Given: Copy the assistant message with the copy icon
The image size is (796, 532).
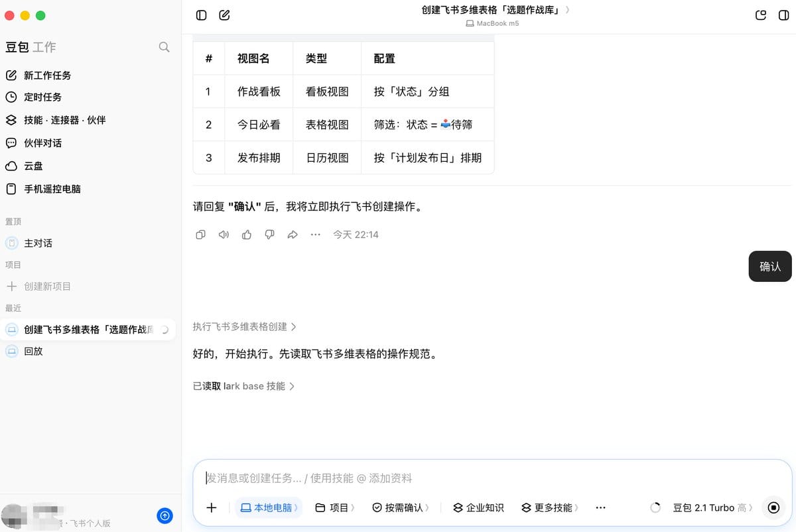Looking at the screenshot, I should coord(201,235).
